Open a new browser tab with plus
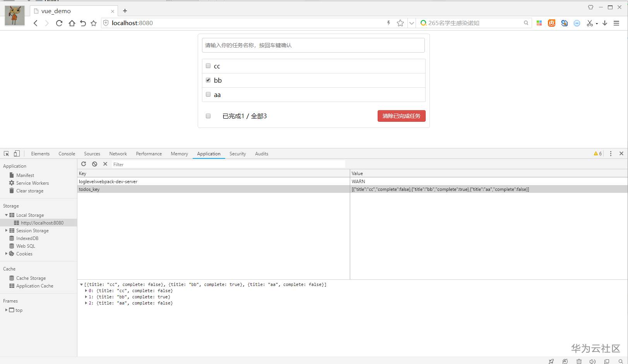This screenshot has height=364, width=628. (125, 11)
